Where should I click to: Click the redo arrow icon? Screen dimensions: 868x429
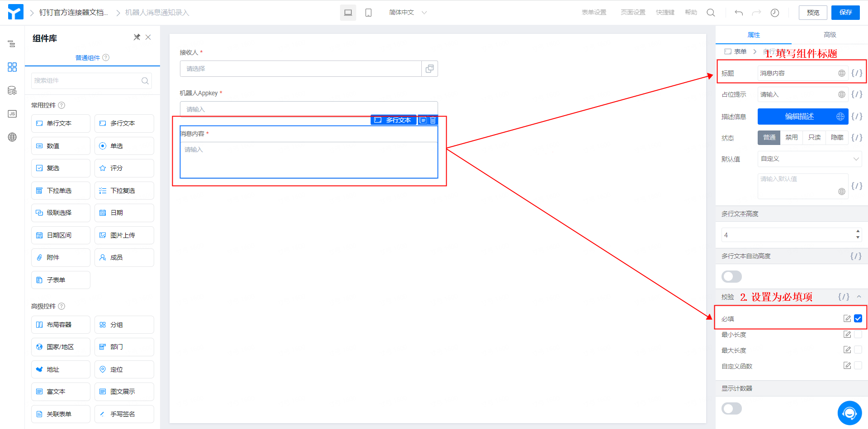[756, 13]
